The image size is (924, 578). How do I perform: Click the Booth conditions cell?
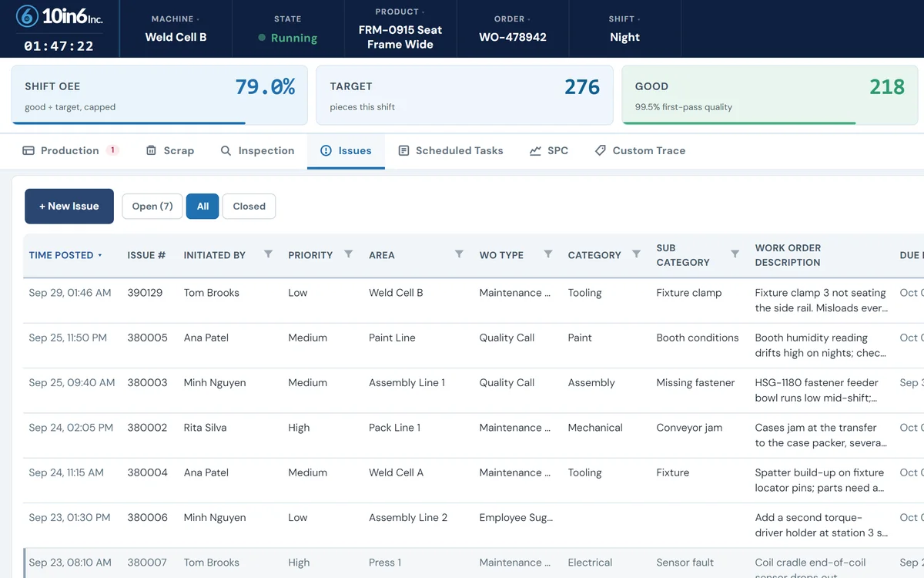698,338
